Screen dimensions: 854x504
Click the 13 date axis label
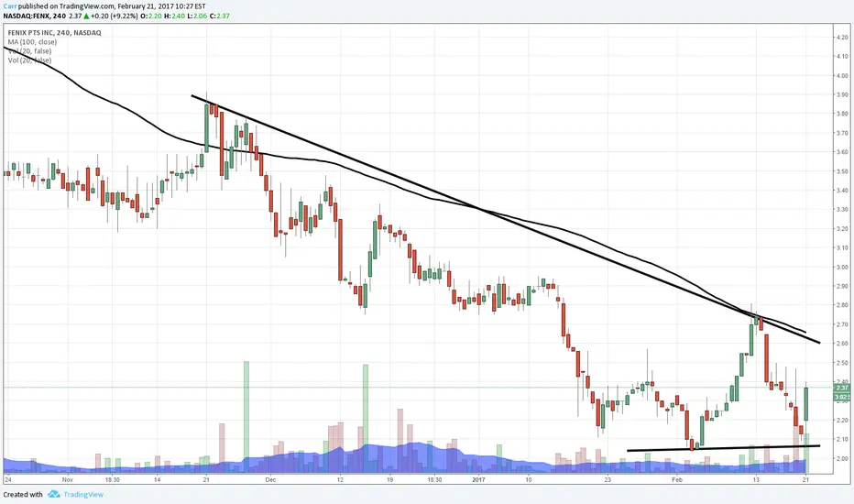coord(756,480)
